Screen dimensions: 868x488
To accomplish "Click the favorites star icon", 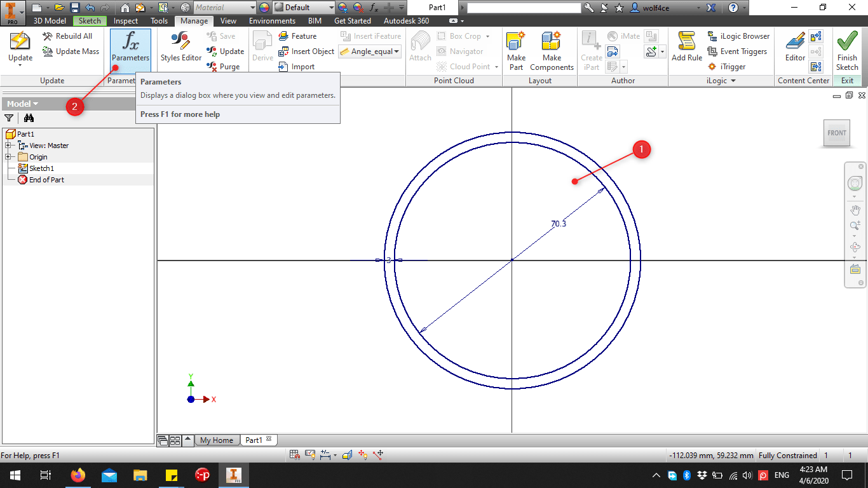I will click(x=619, y=8).
